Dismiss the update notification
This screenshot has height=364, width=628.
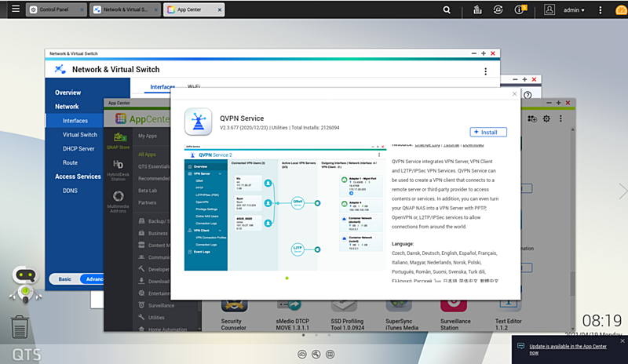[x=622, y=340]
